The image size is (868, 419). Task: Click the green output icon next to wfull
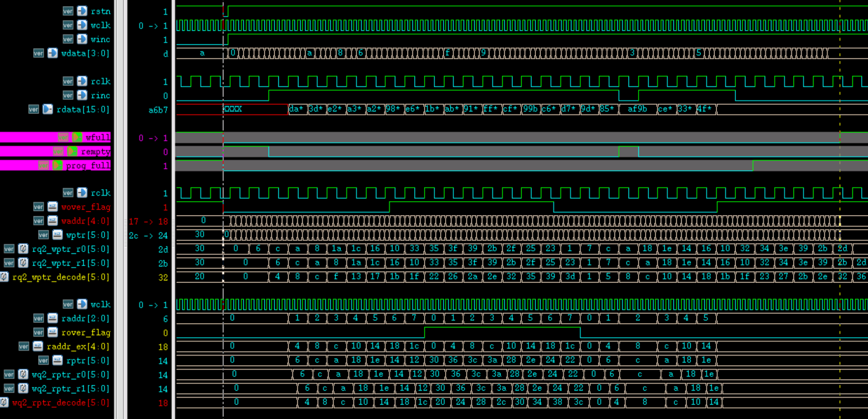pyautogui.click(x=77, y=138)
